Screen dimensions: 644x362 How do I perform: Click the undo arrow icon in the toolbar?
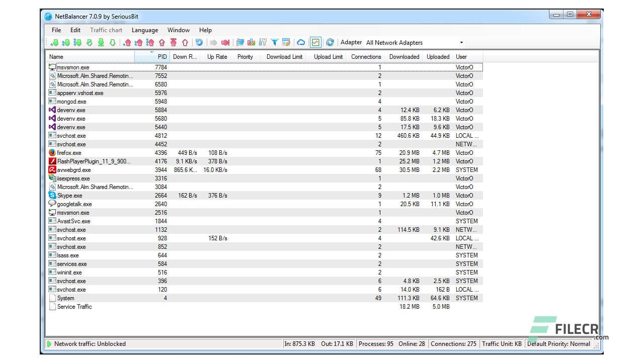tap(200, 42)
